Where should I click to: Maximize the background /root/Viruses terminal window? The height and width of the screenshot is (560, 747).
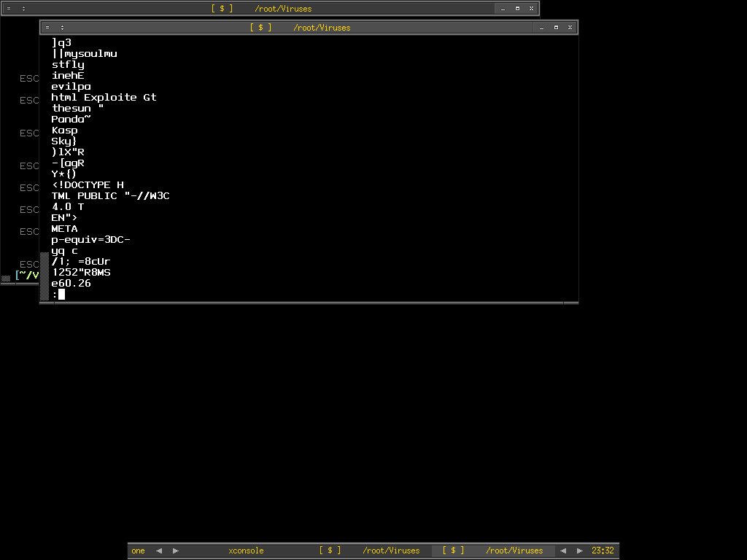(x=517, y=9)
